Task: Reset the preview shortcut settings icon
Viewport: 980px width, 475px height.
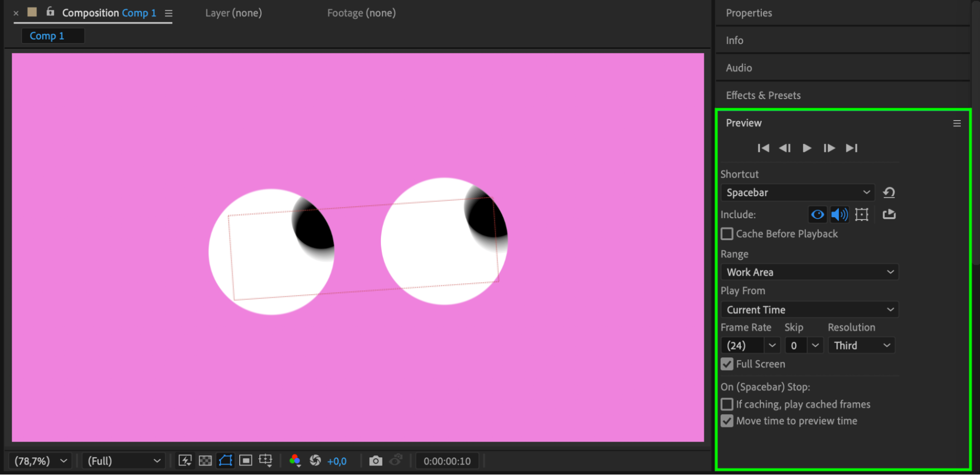Action: coord(889,193)
